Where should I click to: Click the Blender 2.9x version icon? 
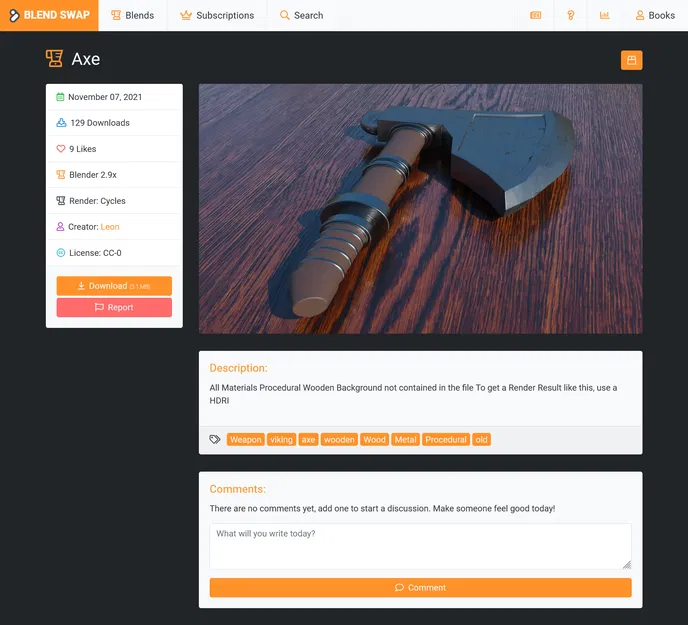[61, 175]
